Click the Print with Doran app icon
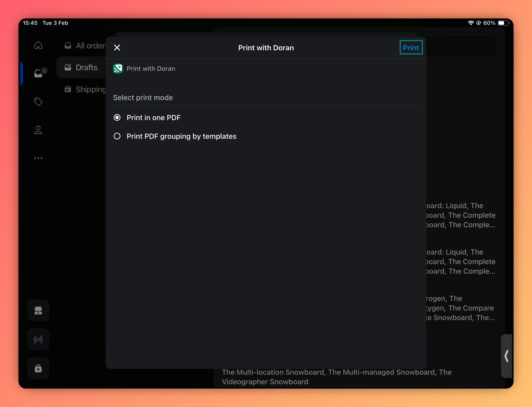 point(118,68)
